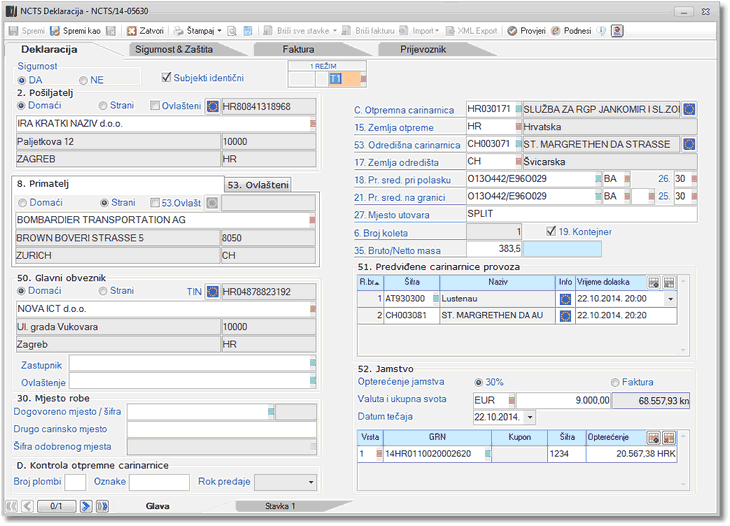
Task: Open Datum tečaja date dropdown
Action: (x=530, y=417)
